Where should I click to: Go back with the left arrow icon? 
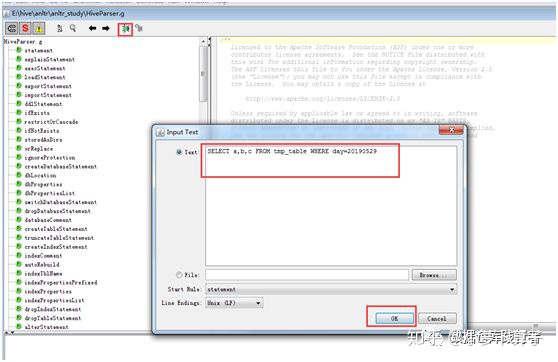point(93,28)
